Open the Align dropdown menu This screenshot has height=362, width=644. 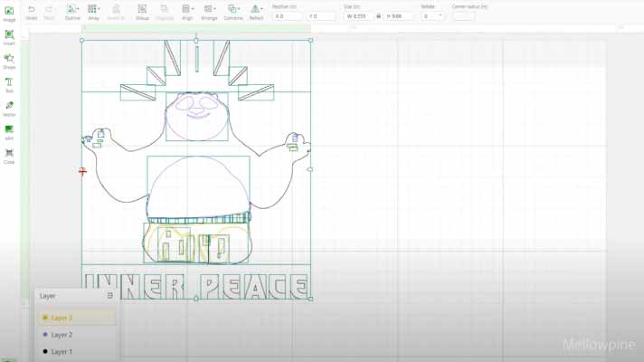coord(187,11)
